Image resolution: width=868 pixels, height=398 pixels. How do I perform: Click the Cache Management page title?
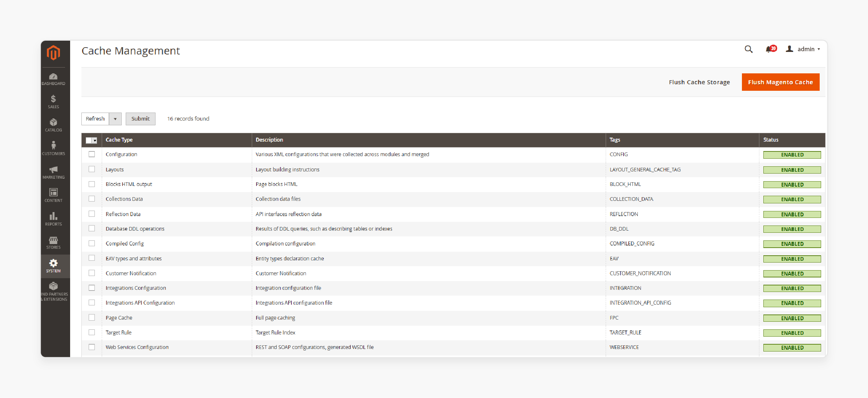tap(131, 51)
